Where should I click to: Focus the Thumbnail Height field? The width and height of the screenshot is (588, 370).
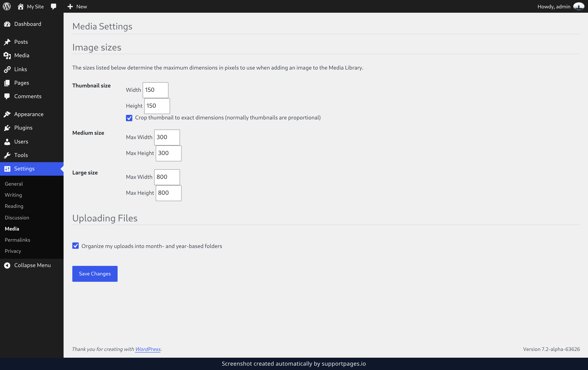point(157,106)
